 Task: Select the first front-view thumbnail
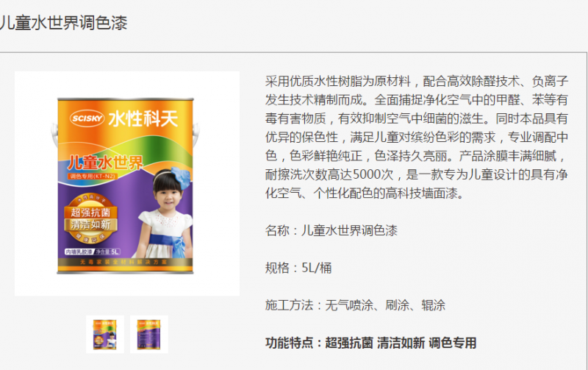tap(105, 335)
